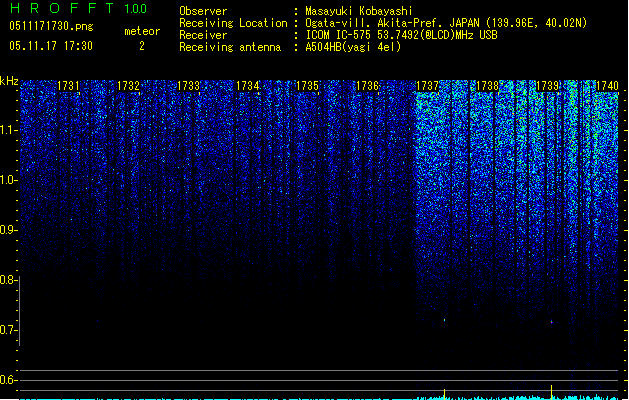Click the meteor count value 2
Image resolution: width=629 pixels, height=400 pixels.
tap(142, 46)
